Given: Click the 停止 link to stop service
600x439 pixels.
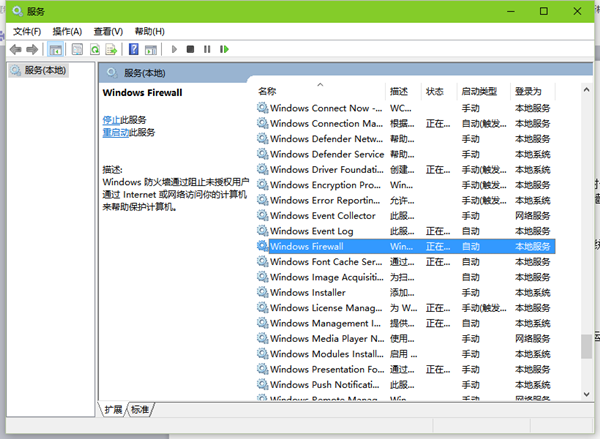Looking at the screenshot, I should click(111, 120).
